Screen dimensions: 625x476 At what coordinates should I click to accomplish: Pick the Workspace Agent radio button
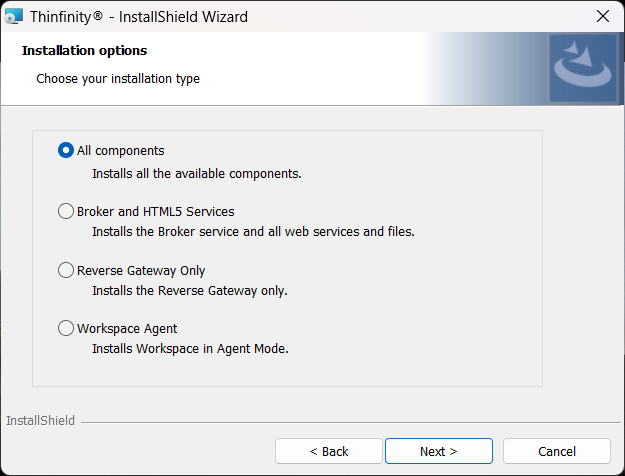click(66, 328)
